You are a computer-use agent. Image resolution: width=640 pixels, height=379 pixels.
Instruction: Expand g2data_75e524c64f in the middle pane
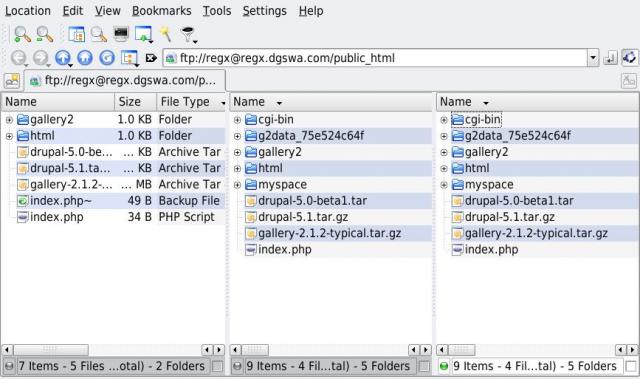[x=237, y=136]
